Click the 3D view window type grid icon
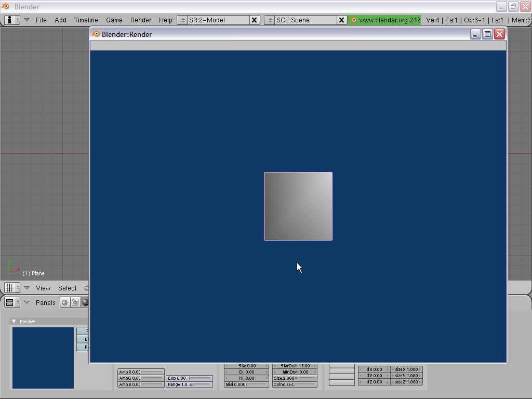Image resolution: width=532 pixels, height=399 pixels. 12,288
